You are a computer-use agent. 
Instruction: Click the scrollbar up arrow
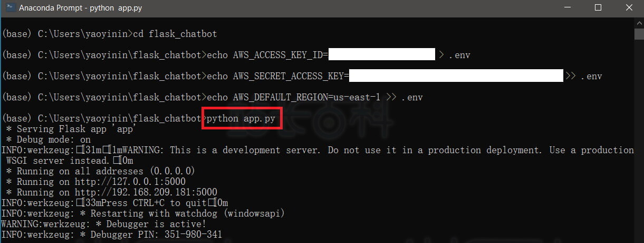(x=639, y=22)
